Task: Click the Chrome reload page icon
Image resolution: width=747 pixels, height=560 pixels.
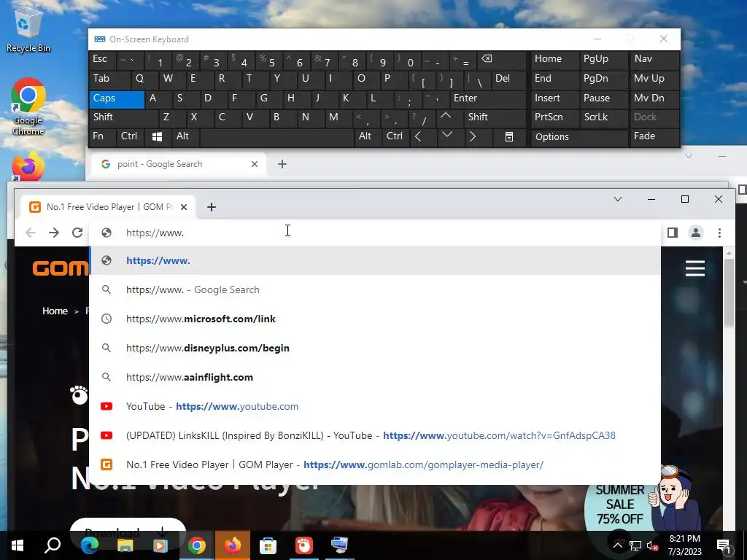Action: click(x=77, y=233)
